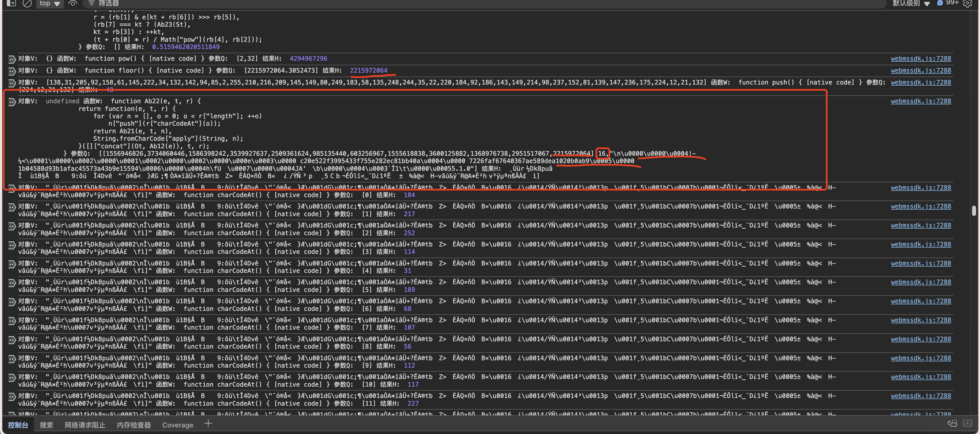Select the charCodeAt [4] result 31
This screenshot has width=980, height=434.
click(407, 270)
